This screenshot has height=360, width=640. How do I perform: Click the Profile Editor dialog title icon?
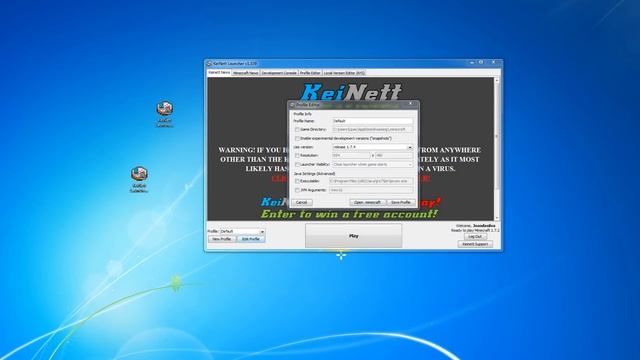coord(292,105)
